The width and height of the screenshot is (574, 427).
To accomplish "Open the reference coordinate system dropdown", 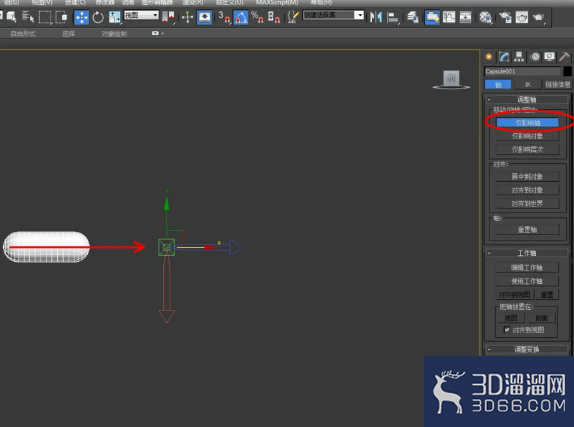I will pyautogui.click(x=141, y=15).
